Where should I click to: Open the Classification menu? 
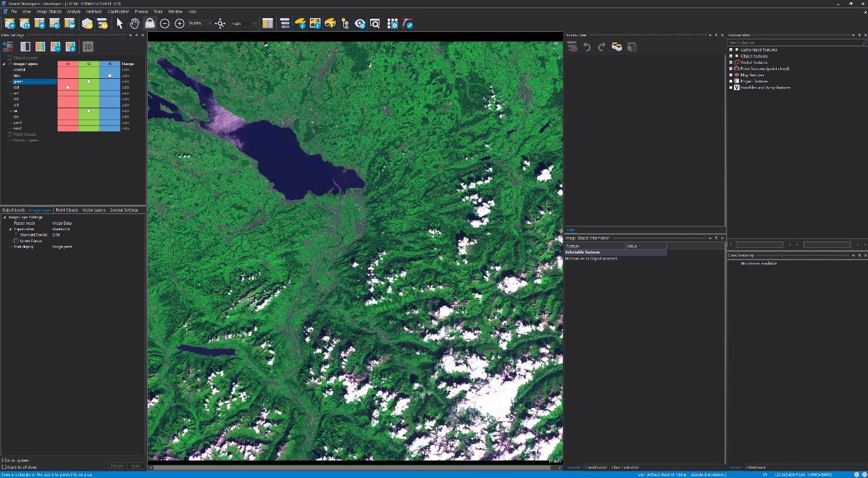[x=118, y=11]
